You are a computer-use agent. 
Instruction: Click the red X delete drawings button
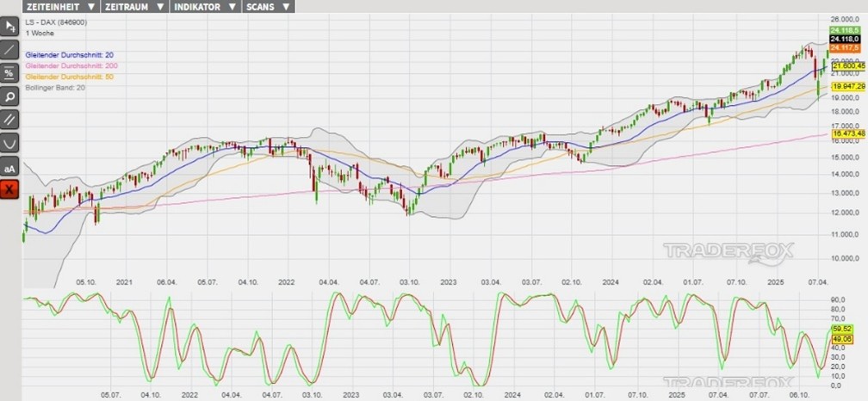pos(10,188)
